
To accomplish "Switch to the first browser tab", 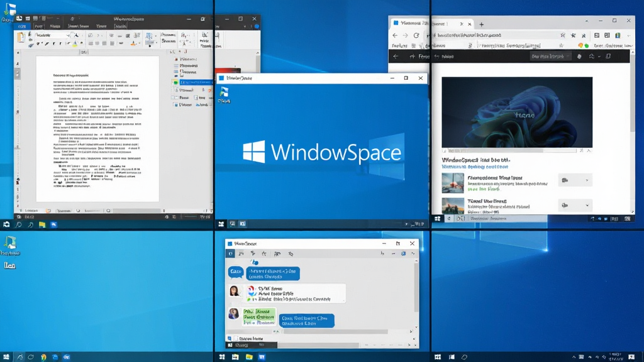I will coord(410,23).
